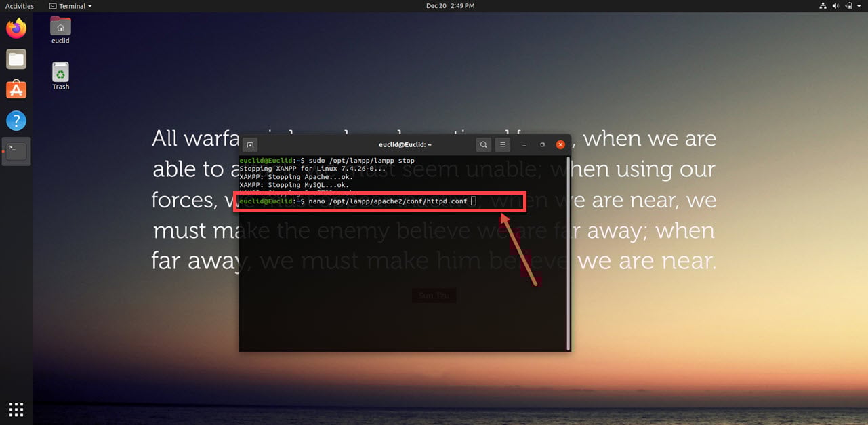Open the terminal search button
Screen dimensions: 868x425
point(483,144)
